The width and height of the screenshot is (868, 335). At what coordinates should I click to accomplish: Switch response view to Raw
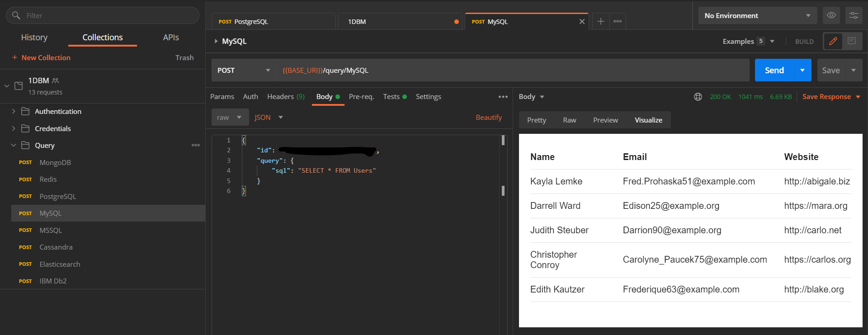570,120
